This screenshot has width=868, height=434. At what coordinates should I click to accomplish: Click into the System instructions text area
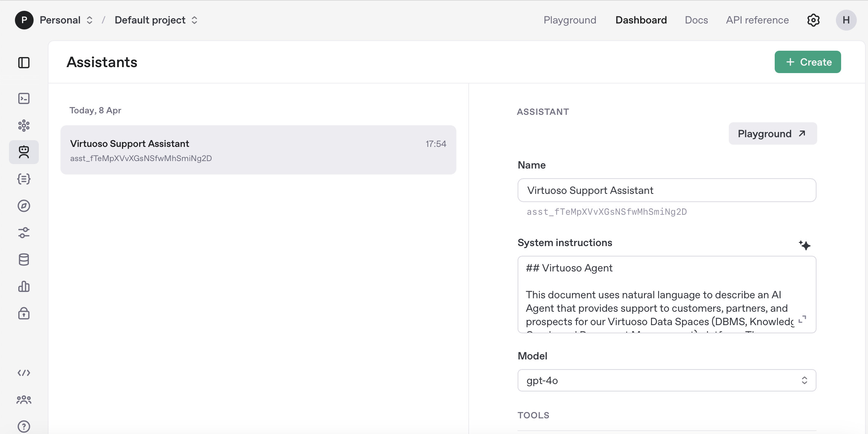point(667,295)
